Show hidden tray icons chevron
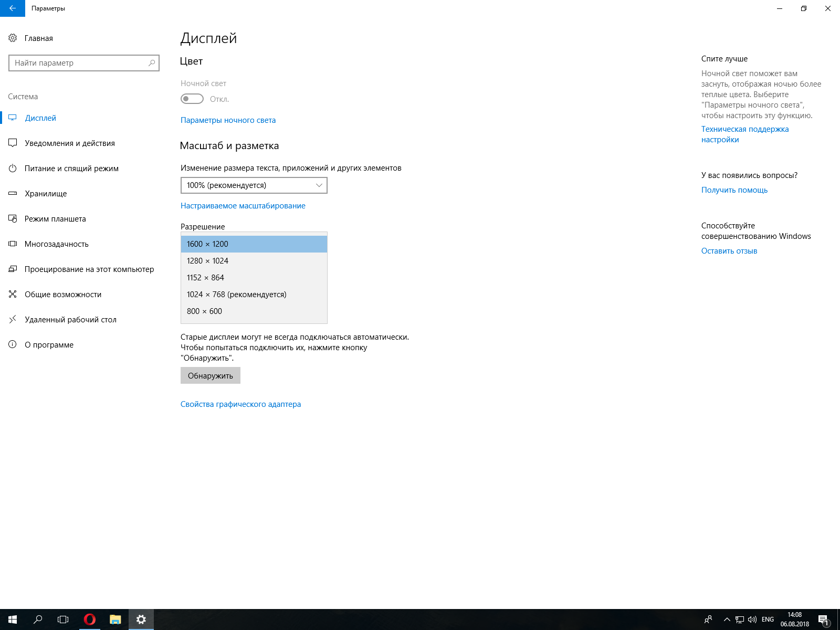Screen dimensions: 840x630 (727, 619)
